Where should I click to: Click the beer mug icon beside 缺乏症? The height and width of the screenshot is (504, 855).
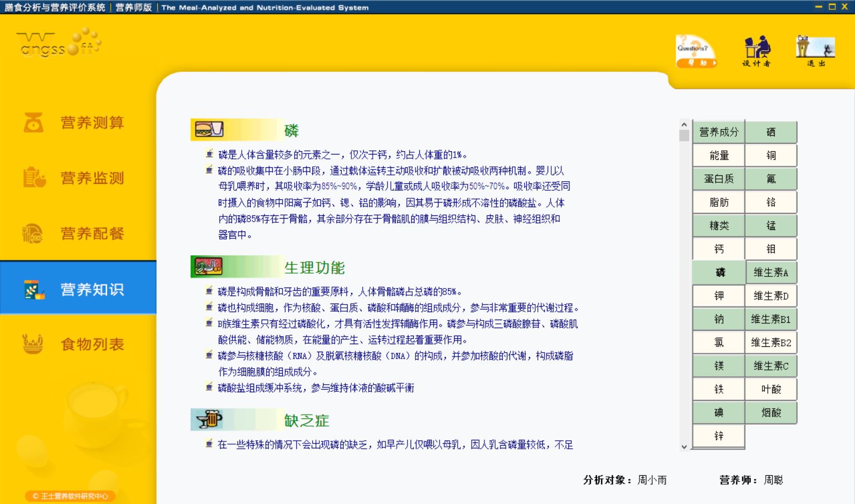[209, 420]
